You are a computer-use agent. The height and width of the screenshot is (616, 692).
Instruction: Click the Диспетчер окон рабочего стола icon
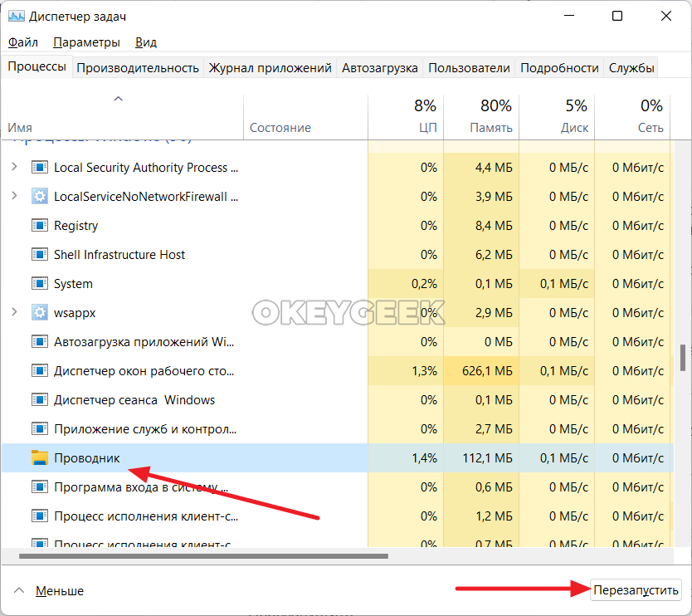pos(40,371)
